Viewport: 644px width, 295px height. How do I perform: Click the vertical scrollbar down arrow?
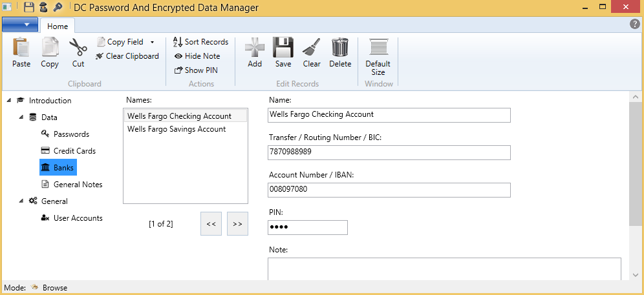(634, 275)
